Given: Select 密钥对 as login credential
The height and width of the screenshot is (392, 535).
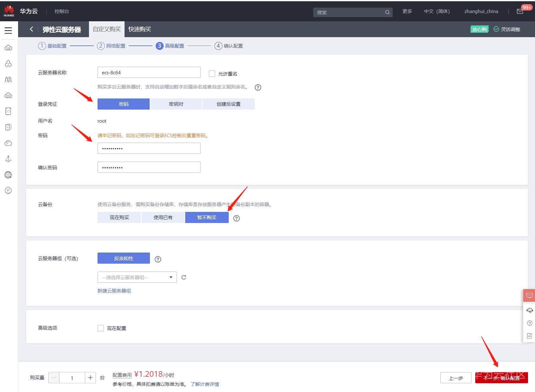Looking at the screenshot, I should click(176, 104).
